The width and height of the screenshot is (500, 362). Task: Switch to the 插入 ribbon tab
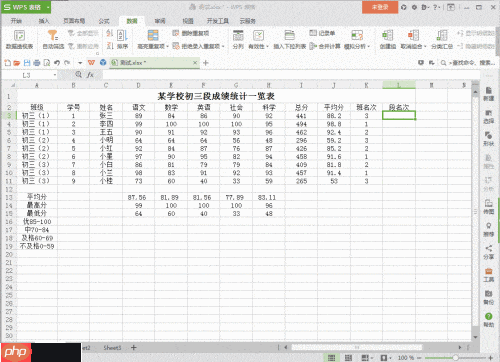(44, 21)
